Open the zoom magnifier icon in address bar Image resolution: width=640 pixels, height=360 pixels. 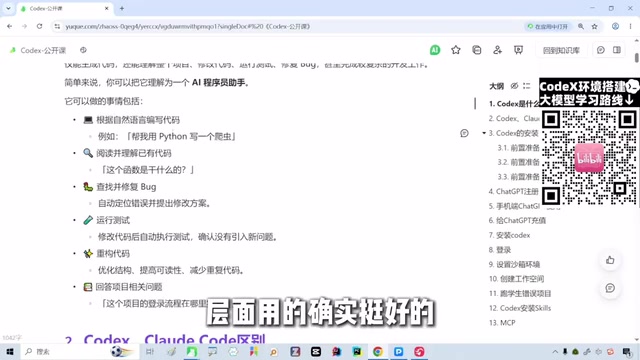point(581,26)
